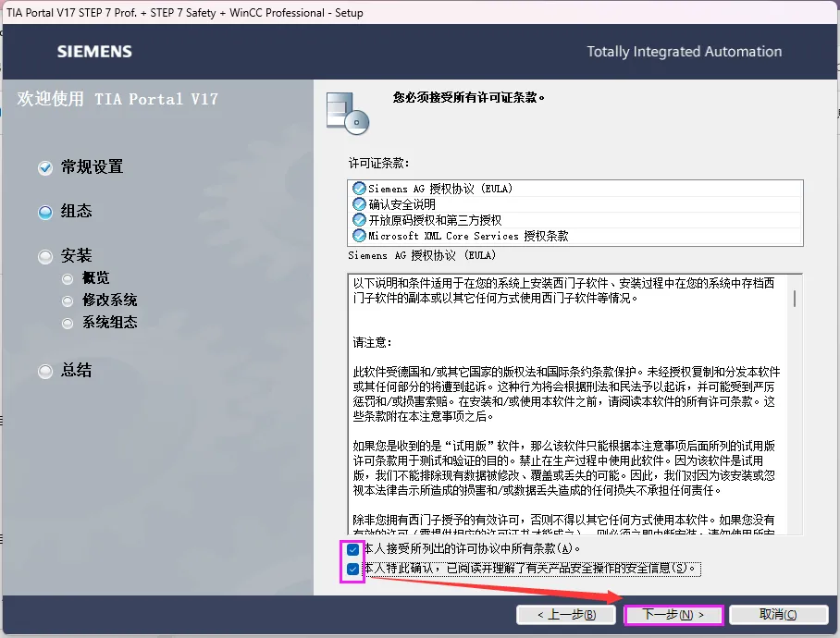Click the setup computer-and-disc icon
The height and width of the screenshot is (638, 840).
point(348,113)
